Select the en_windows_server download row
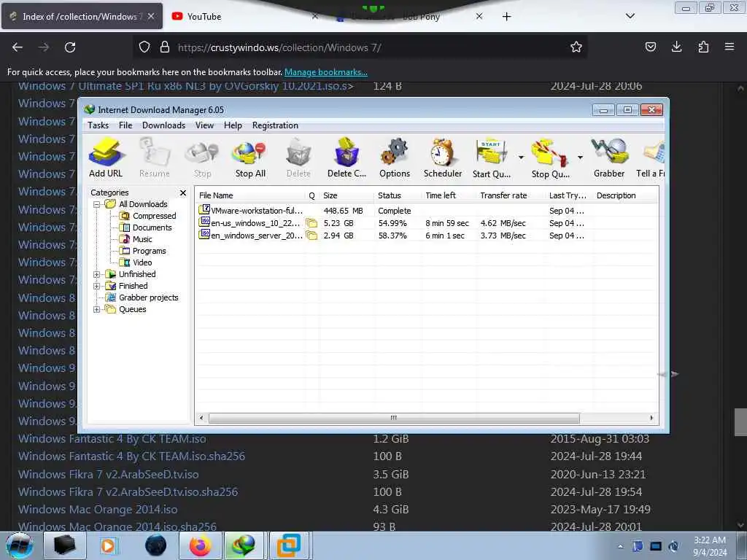 pos(426,236)
